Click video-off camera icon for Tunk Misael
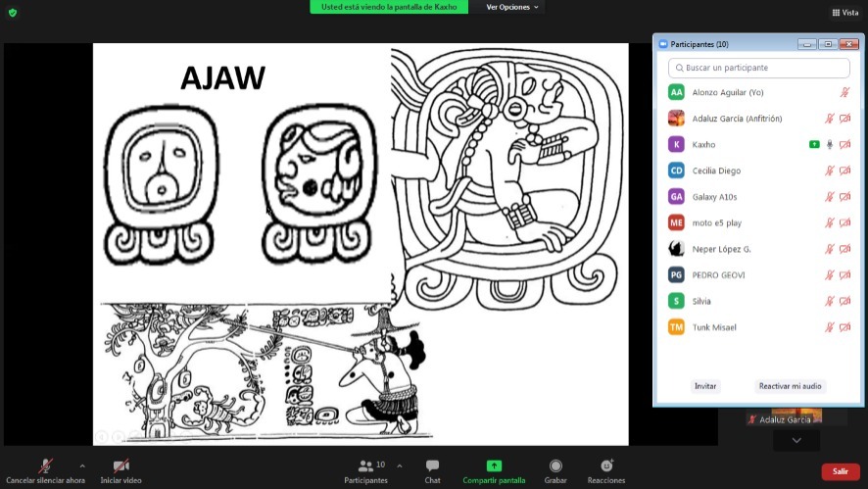 click(x=844, y=327)
